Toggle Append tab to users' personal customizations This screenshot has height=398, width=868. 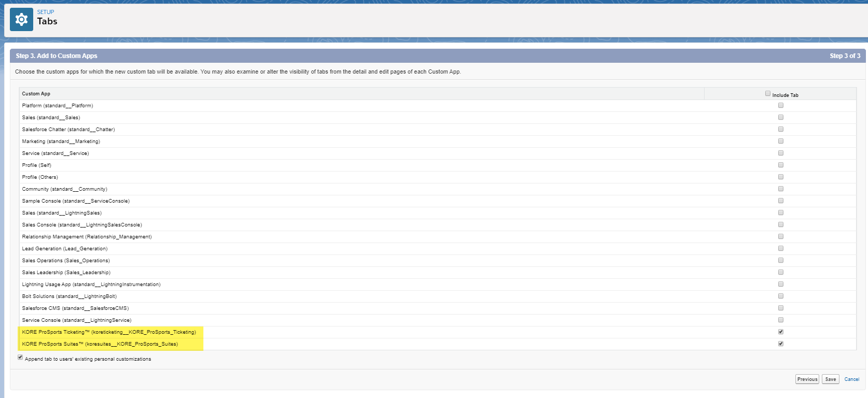(x=20, y=357)
